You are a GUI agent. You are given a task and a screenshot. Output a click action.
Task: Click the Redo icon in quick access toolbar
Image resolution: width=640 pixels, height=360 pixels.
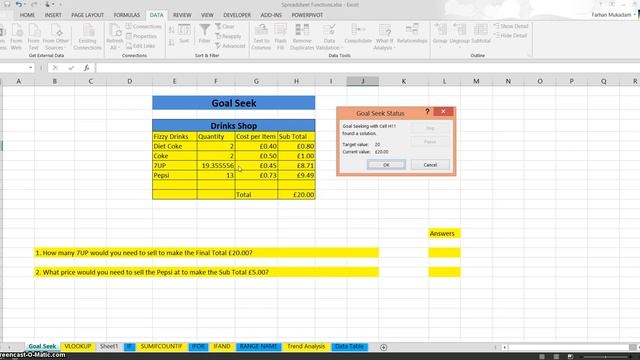tap(34, 4)
